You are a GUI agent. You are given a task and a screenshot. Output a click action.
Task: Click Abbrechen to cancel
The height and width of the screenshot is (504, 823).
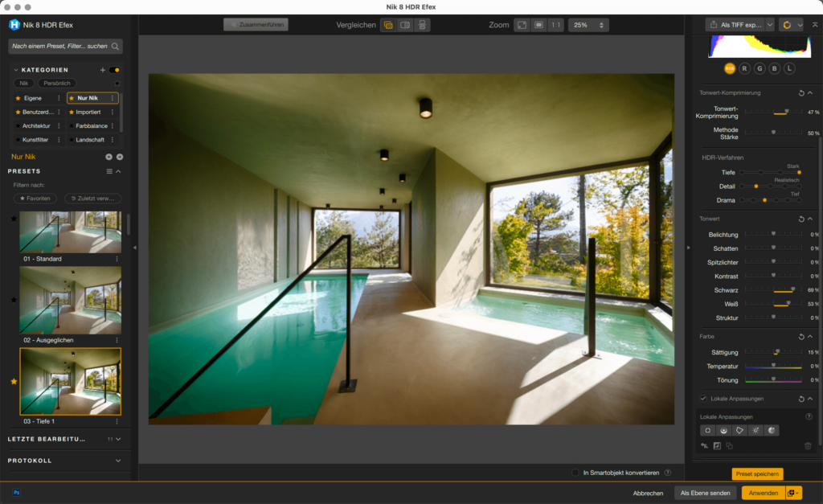pos(649,493)
